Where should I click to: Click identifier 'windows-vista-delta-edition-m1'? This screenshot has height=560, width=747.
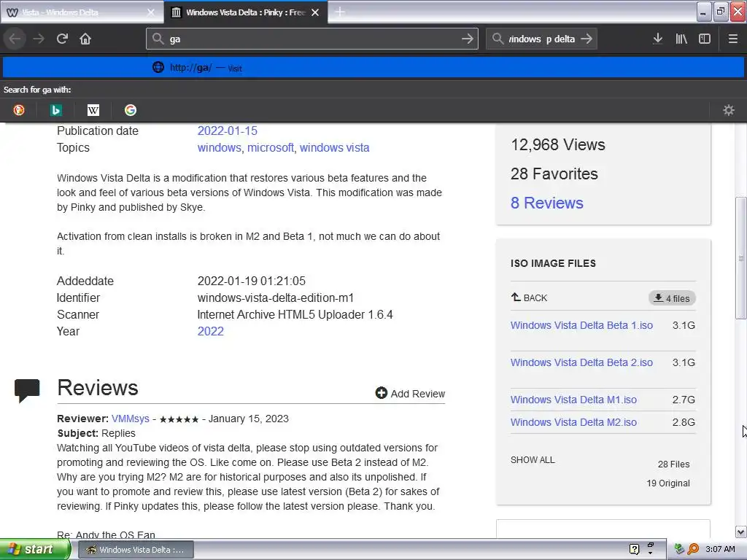pyautogui.click(x=275, y=297)
